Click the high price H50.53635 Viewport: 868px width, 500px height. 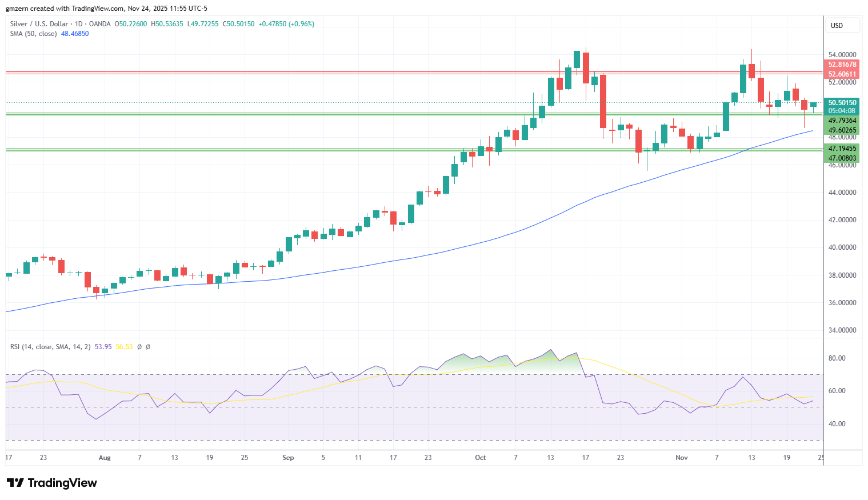(x=167, y=24)
